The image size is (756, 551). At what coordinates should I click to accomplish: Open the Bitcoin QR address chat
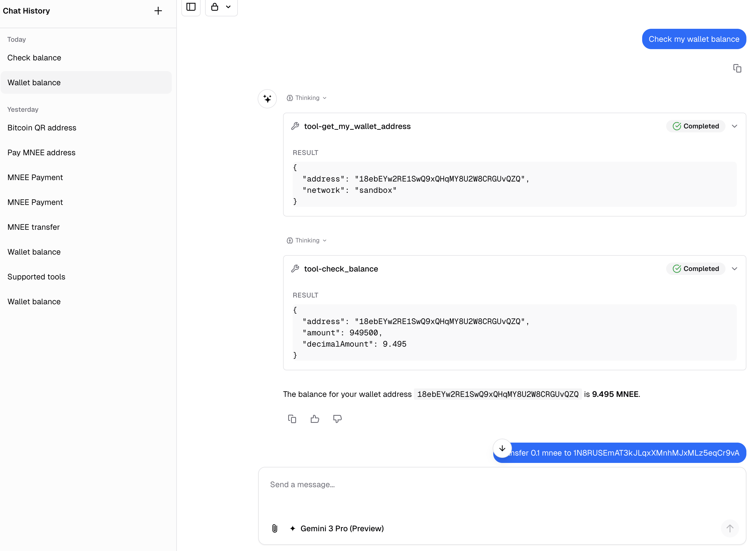pyautogui.click(x=42, y=128)
